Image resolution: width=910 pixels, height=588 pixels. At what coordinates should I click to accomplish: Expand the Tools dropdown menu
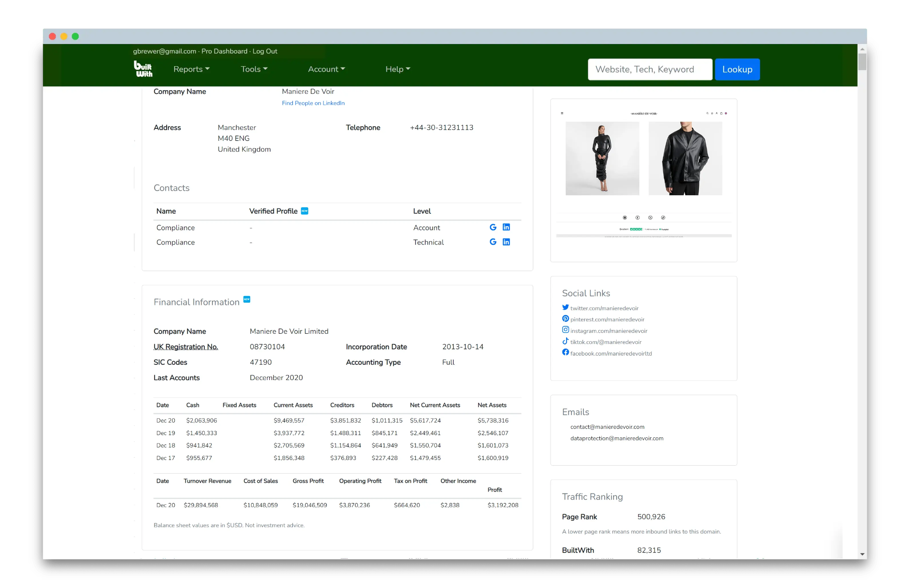click(x=254, y=69)
